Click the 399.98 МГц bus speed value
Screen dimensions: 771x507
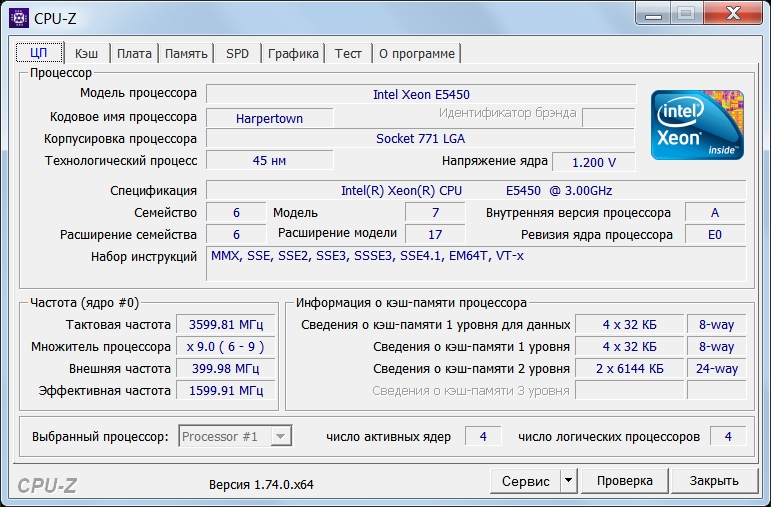(226, 368)
